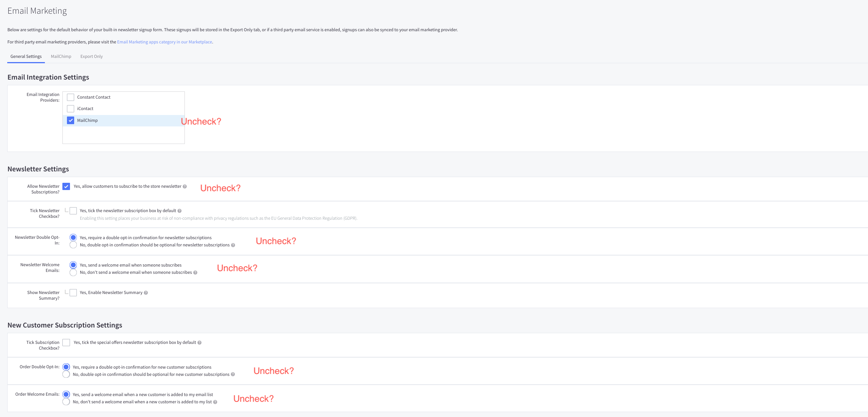Click the 'Constant Contact' provider label
The width and height of the screenshot is (868, 417).
tap(94, 97)
